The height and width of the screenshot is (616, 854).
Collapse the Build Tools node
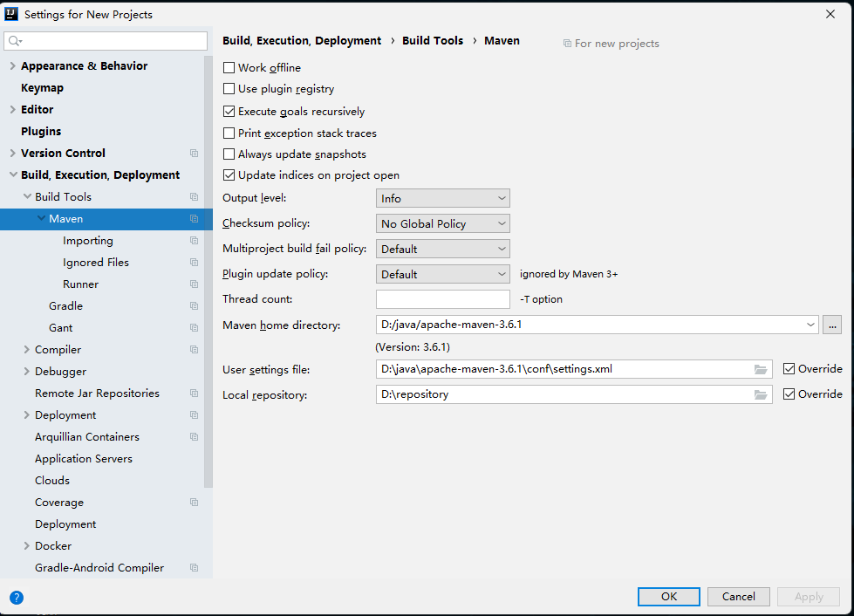click(x=27, y=196)
